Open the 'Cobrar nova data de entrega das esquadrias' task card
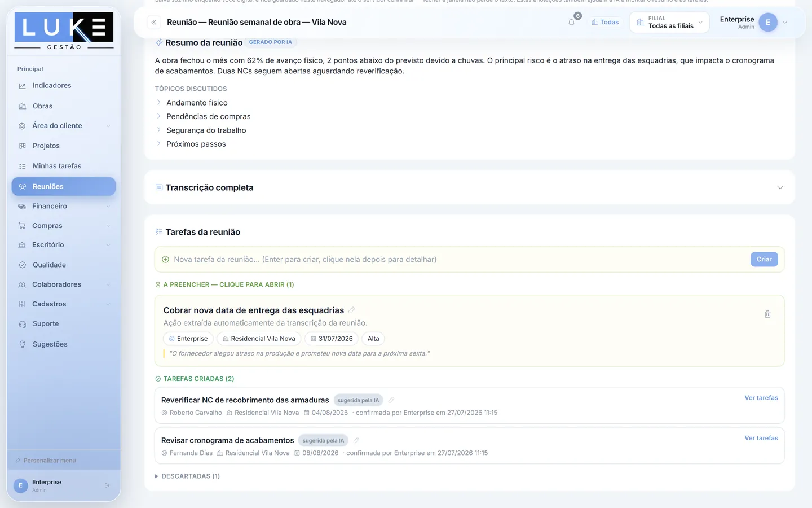Screen dimensions: 812x508 (x=470, y=331)
